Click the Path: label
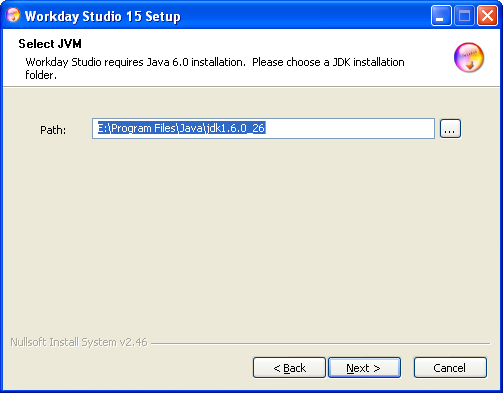The height and width of the screenshot is (393, 503). click(x=53, y=130)
